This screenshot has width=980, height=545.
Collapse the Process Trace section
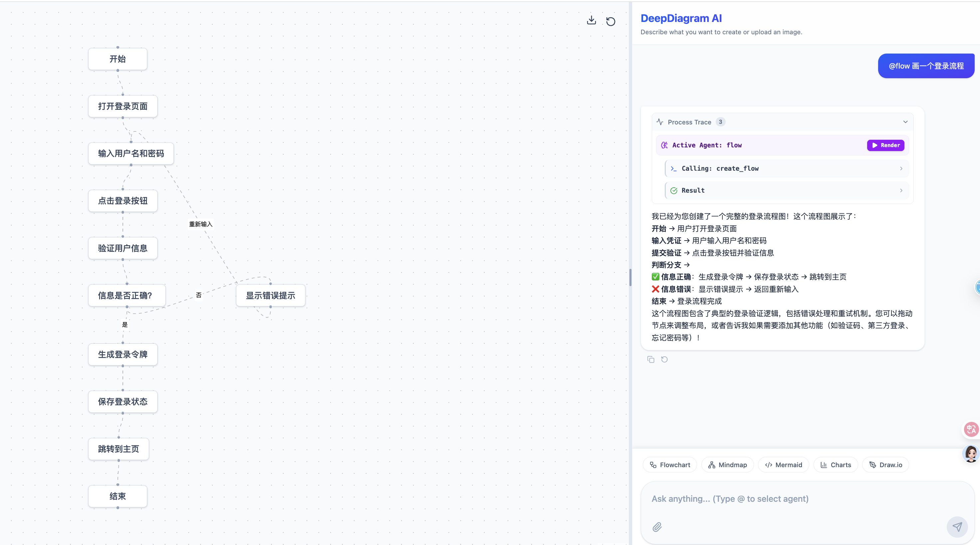coord(905,122)
